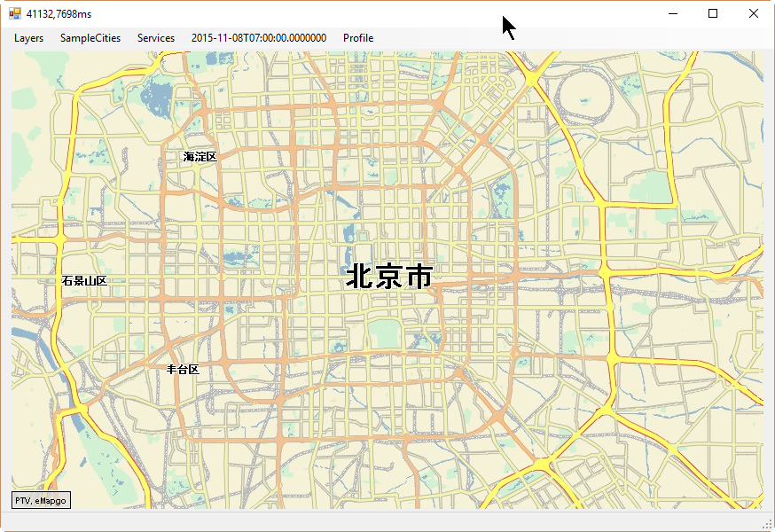Viewport: 775px width, 532px height.
Task: Click the application icon in the title bar
Action: click(x=15, y=13)
